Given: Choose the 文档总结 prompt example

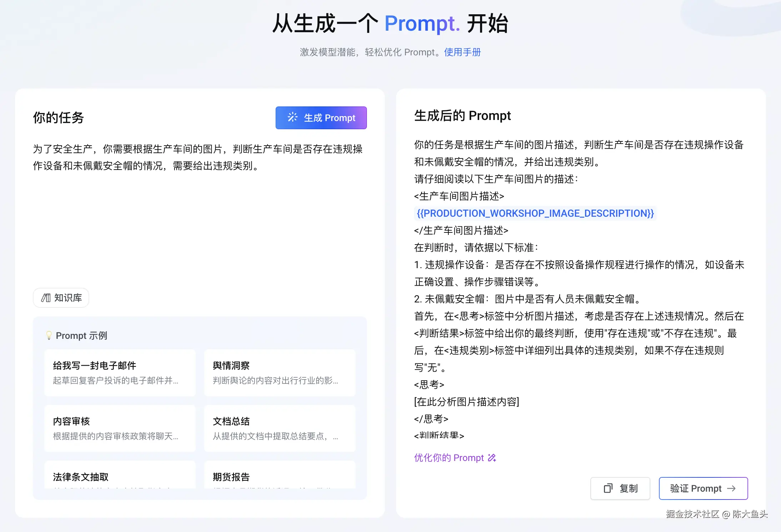Looking at the screenshot, I should coord(279,428).
